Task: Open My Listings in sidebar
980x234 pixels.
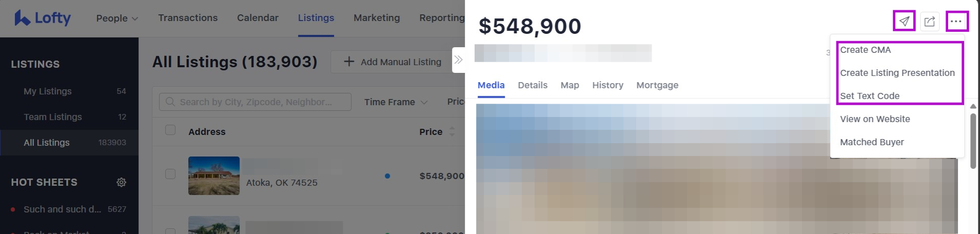Action: [x=48, y=91]
